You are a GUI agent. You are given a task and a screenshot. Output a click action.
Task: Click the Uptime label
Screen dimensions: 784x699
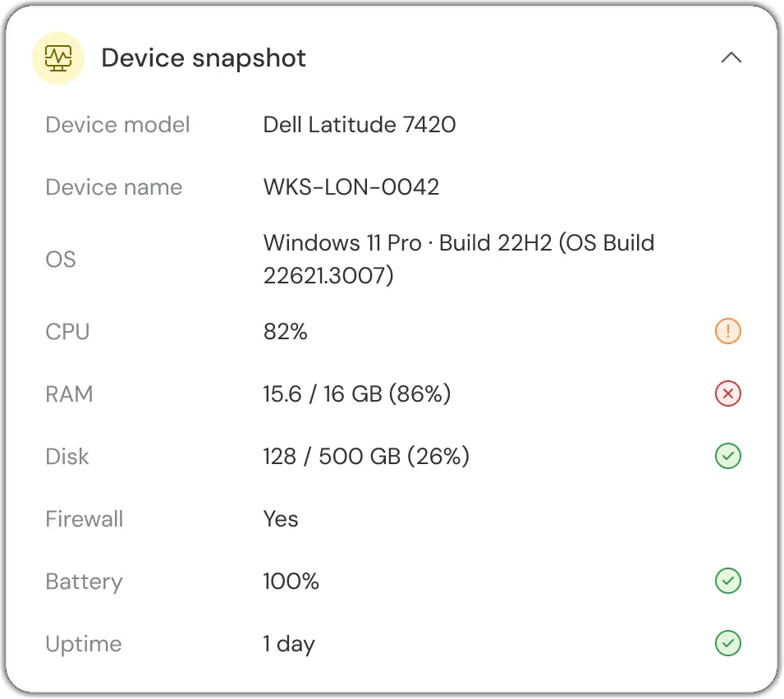pos(84,644)
